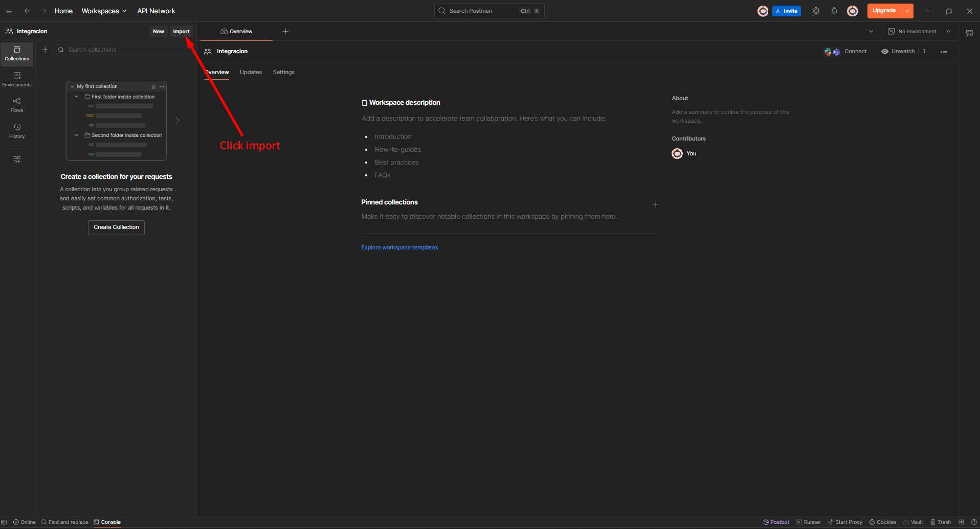Click the Create Collection button
Viewport: 980px width, 529px height.
coord(116,227)
